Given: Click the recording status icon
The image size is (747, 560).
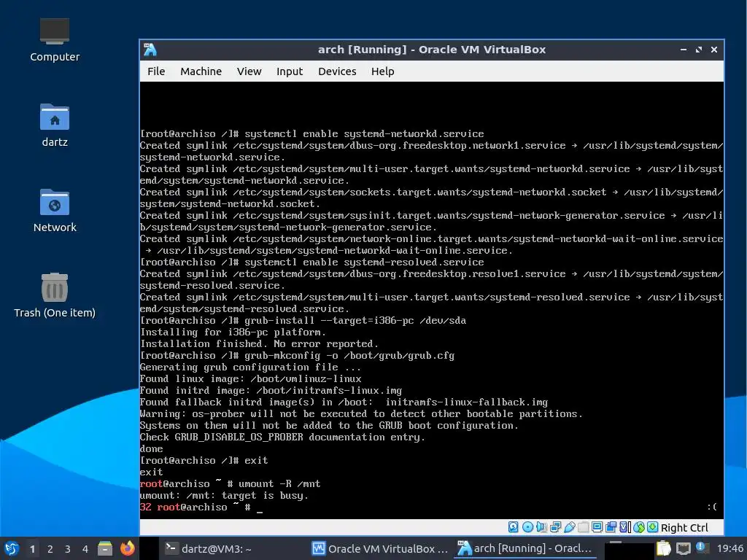Looking at the screenshot, I should (611, 526).
